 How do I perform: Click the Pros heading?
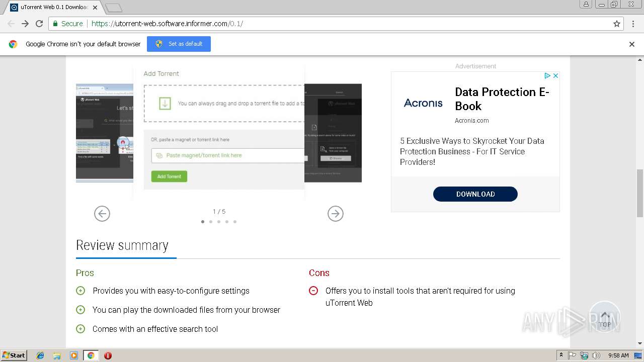[85, 273]
